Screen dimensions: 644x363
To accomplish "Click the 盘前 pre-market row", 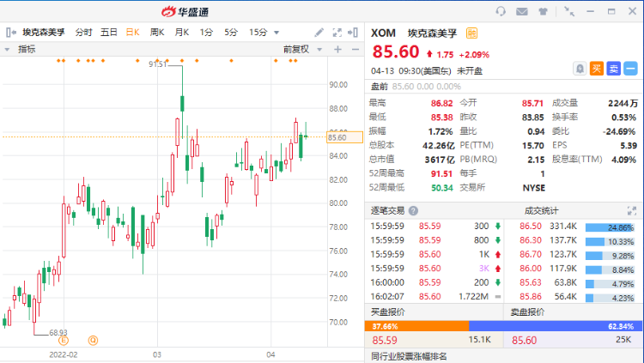I will coord(503,87).
